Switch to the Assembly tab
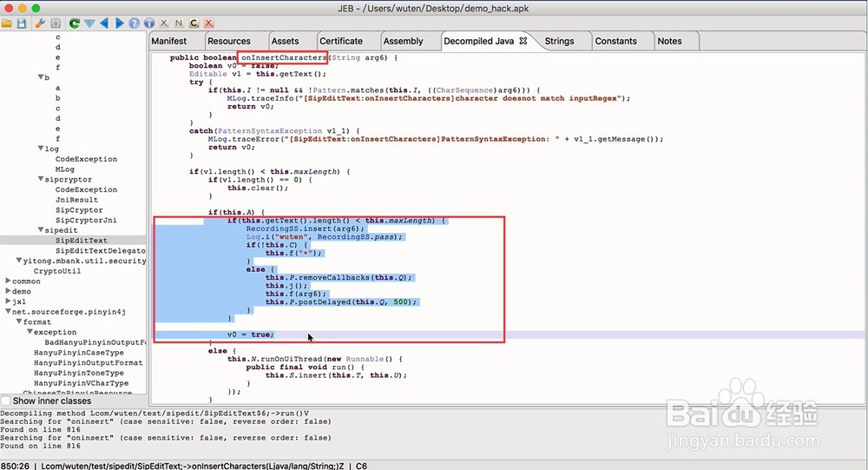 [x=403, y=41]
